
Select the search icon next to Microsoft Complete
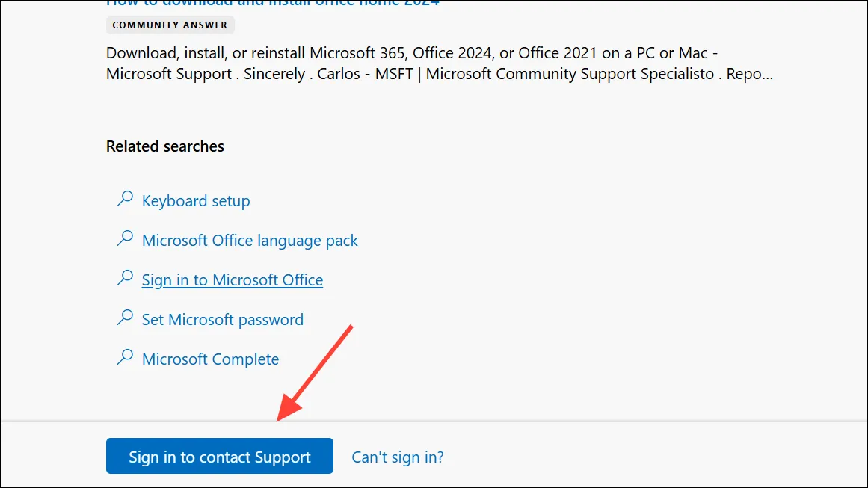(x=125, y=357)
